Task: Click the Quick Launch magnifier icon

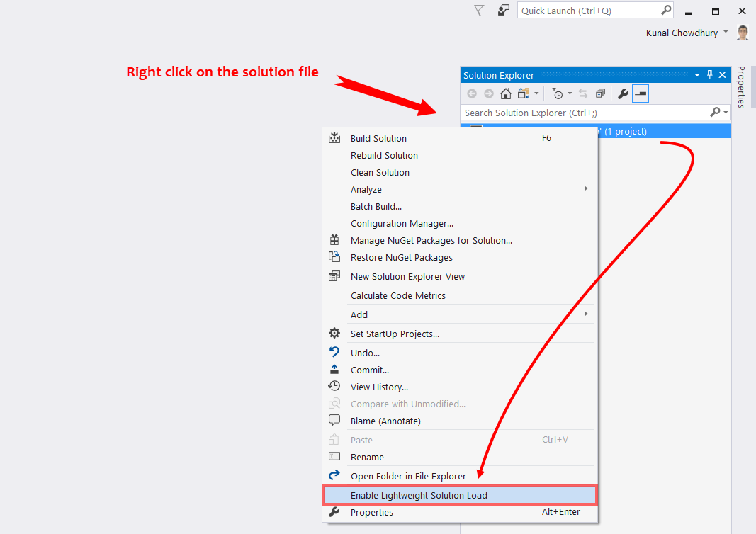Action: (666, 10)
